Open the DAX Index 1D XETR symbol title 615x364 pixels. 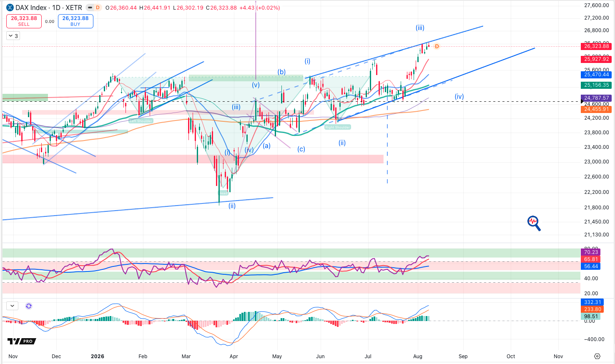[49, 8]
